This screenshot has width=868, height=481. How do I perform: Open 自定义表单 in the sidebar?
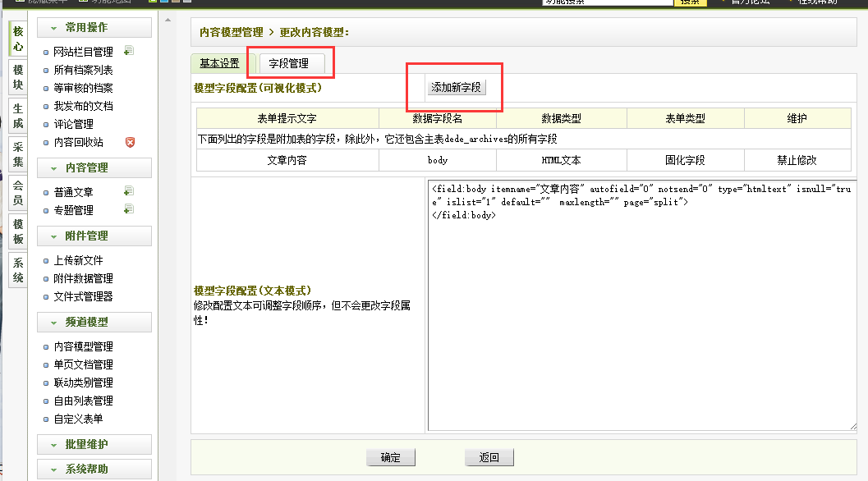pos(78,419)
